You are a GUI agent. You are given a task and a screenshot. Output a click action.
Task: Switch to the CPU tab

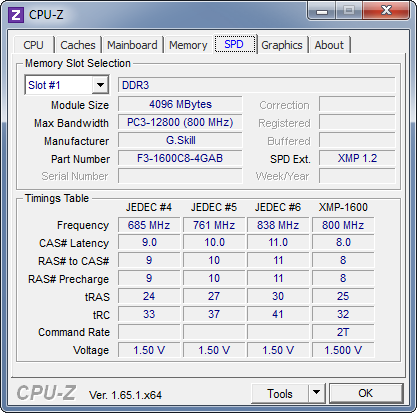[x=33, y=45]
